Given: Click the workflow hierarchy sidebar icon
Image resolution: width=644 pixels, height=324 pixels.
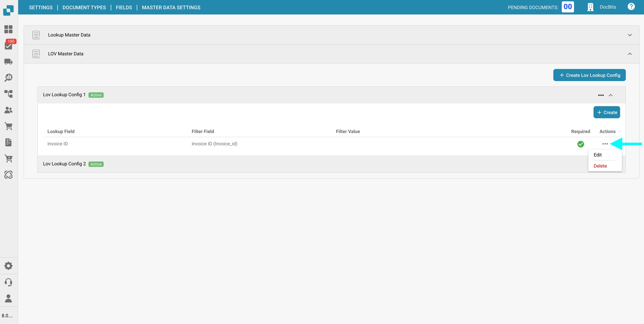Looking at the screenshot, I should pyautogui.click(x=8, y=94).
